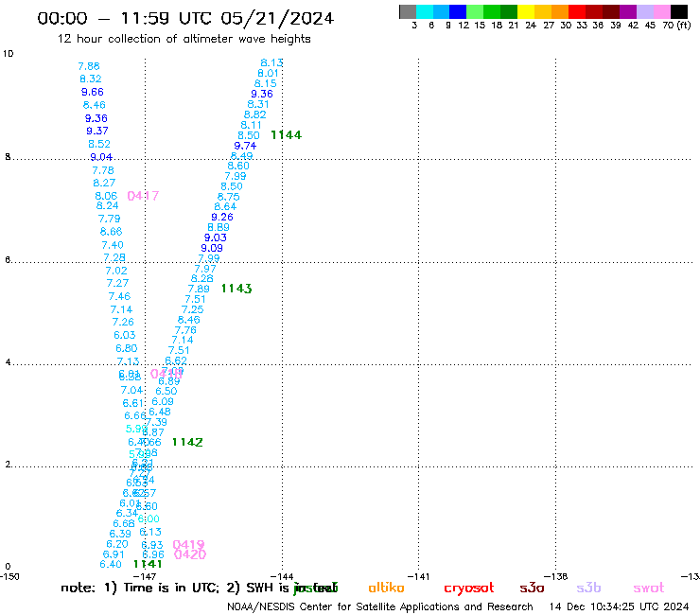Click the wave height value '6.39'
The height and width of the screenshot is (615, 700).
pyautogui.click(x=120, y=534)
